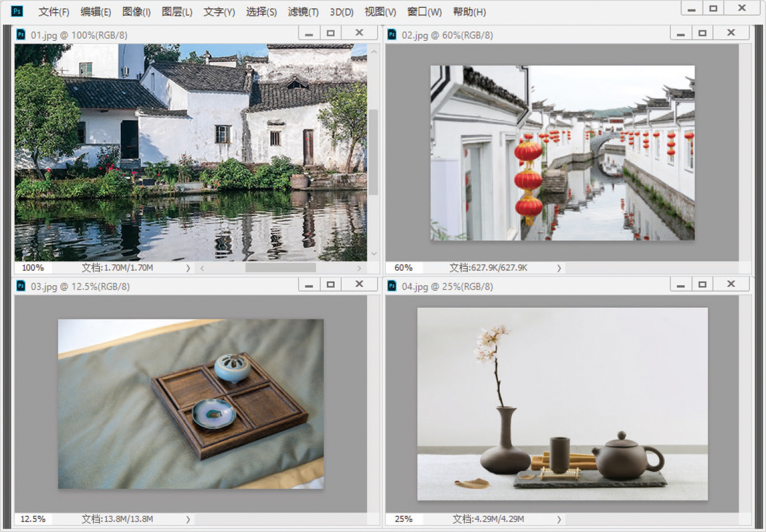This screenshot has height=532, width=766.
Task: Click the scroll down arrow in 01.jpg
Action: (x=373, y=255)
